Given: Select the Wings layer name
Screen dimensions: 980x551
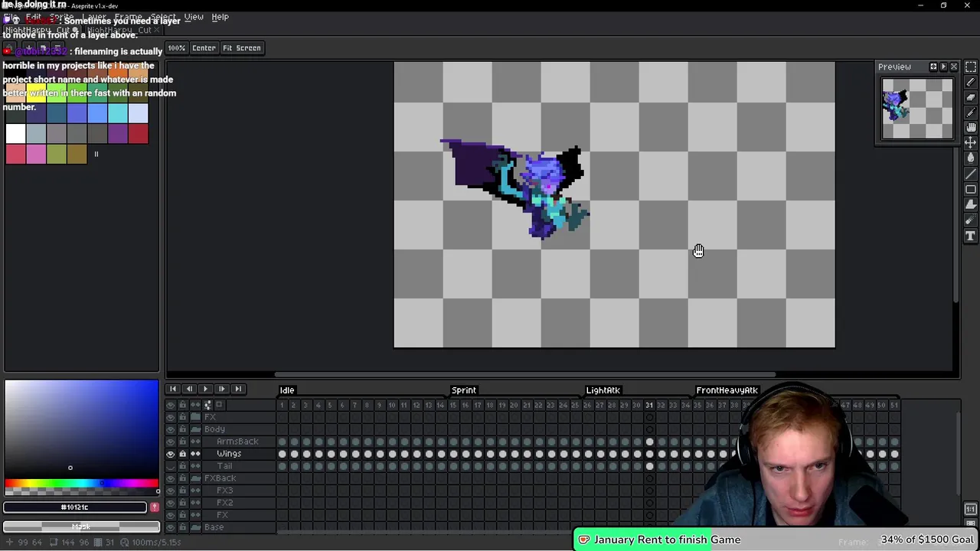Looking at the screenshot, I should pos(229,454).
